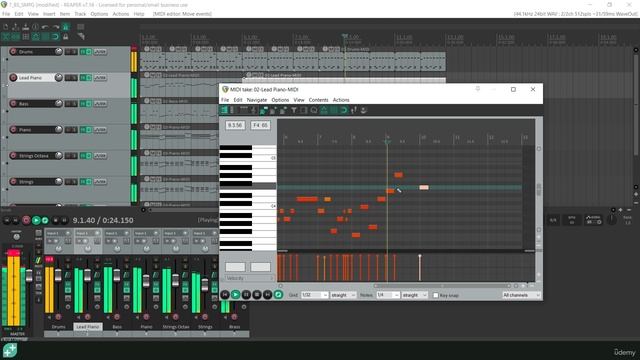640x360 pixels.
Task: Adjust the Master mixer fader
Action: [29, 276]
